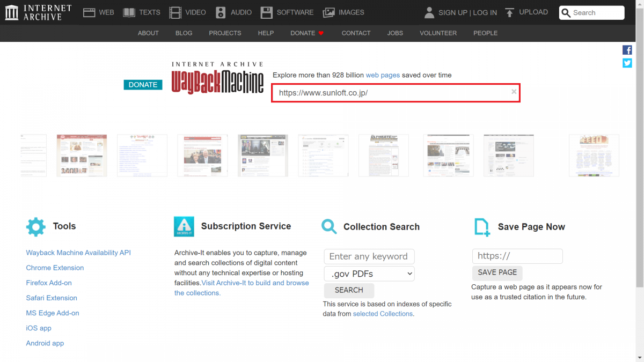
Task: Open the Safari Extension link
Action: (52, 298)
